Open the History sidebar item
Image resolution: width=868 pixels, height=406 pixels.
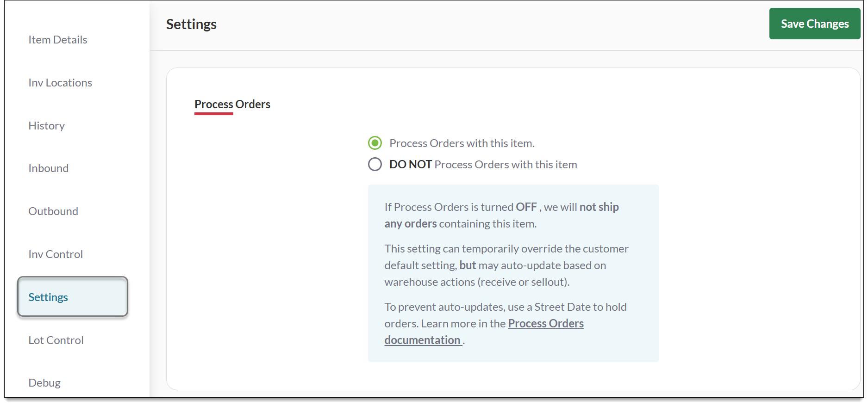click(x=46, y=126)
